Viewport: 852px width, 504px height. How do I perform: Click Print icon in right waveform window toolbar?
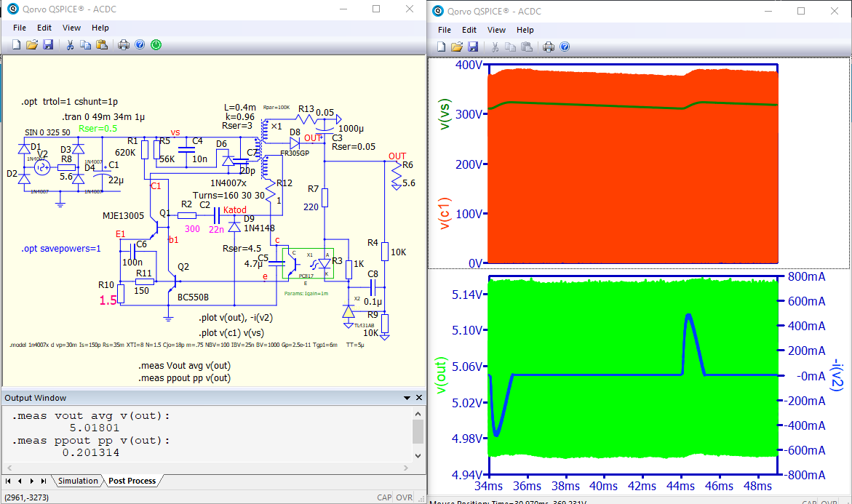[549, 47]
